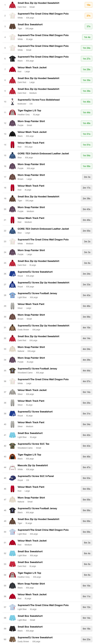Open Supreme/DJ Screw SUC 5-Panel title
This screenshot has width=95, height=644.
click(36, 476)
